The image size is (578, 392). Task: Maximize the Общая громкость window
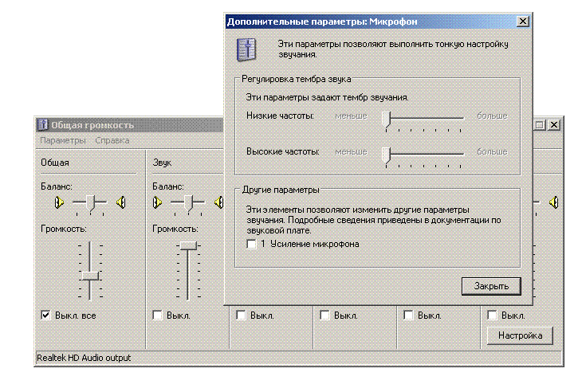540,125
